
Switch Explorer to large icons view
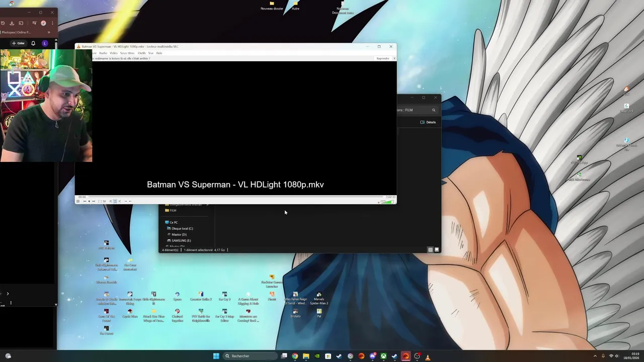436,250
